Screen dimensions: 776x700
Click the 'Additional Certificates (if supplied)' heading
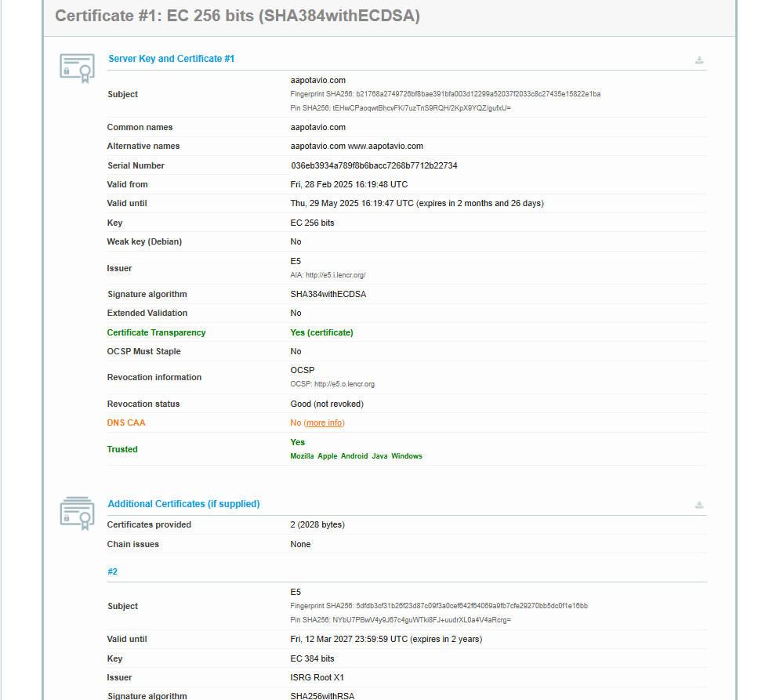(183, 504)
